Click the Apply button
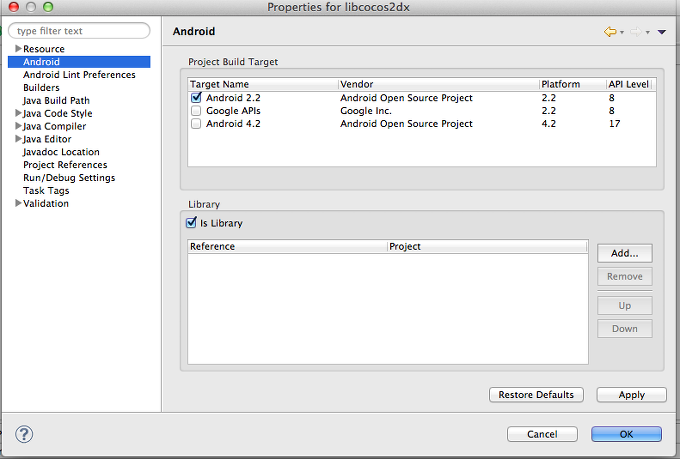The width and height of the screenshot is (680, 459). point(631,395)
